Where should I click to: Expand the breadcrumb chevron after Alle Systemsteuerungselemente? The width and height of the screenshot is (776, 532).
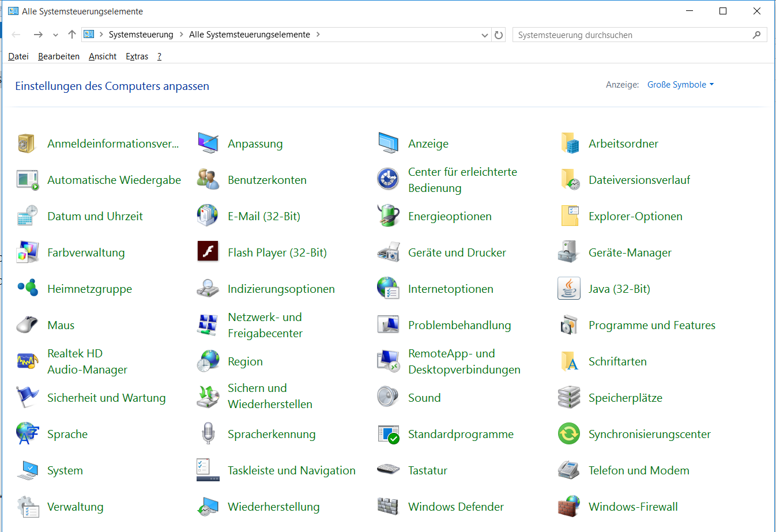[x=317, y=35]
